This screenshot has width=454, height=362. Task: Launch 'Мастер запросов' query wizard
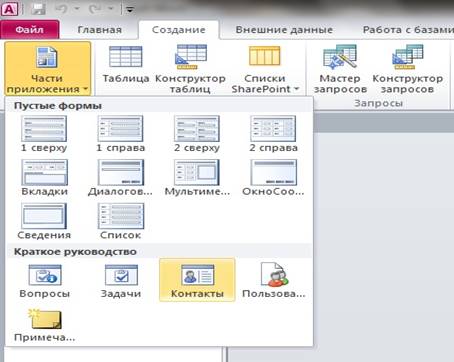(340, 69)
